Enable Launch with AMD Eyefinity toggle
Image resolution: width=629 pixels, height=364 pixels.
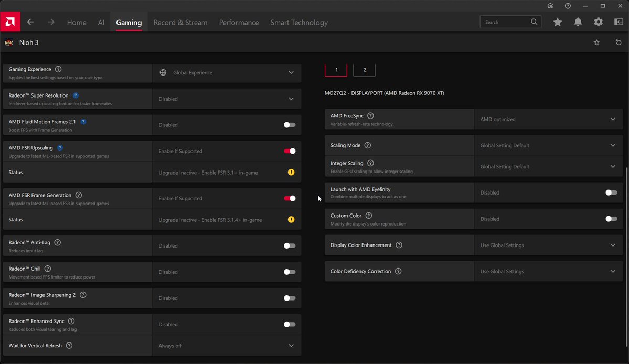(x=611, y=193)
